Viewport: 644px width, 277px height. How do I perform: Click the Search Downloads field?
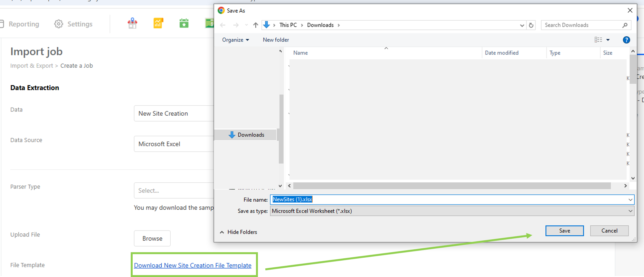tap(582, 25)
